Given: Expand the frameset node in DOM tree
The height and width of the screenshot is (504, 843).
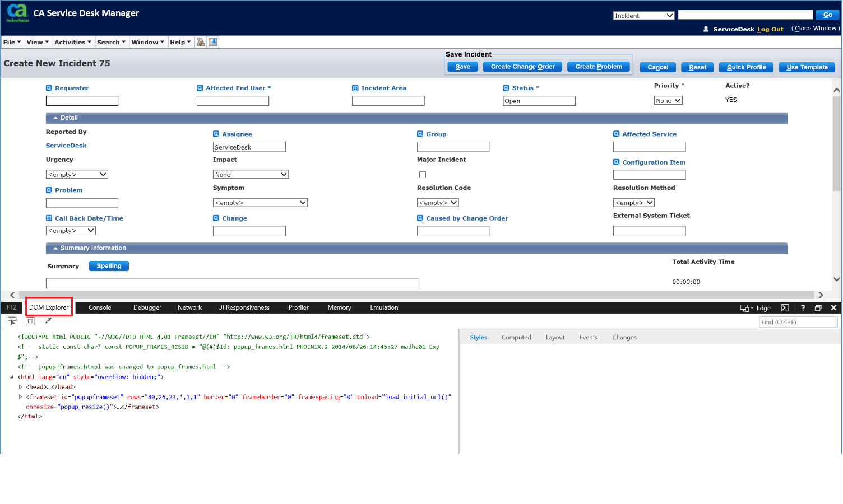Looking at the screenshot, I should (x=20, y=397).
